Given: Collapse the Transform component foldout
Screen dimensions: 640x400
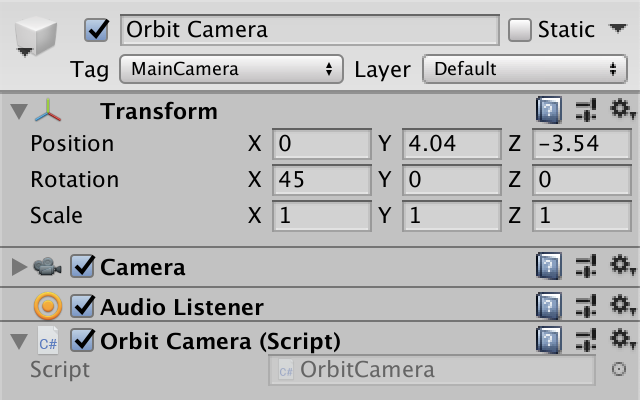Looking at the screenshot, I should [x=18, y=110].
